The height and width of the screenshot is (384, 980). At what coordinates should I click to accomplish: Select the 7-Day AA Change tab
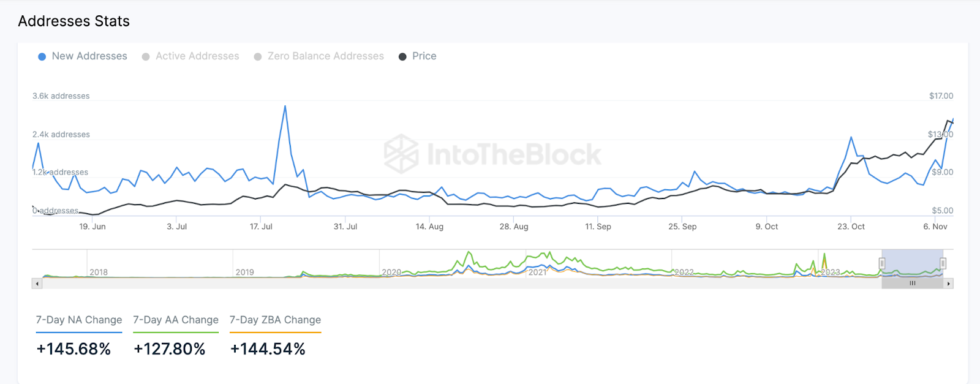pos(176,320)
